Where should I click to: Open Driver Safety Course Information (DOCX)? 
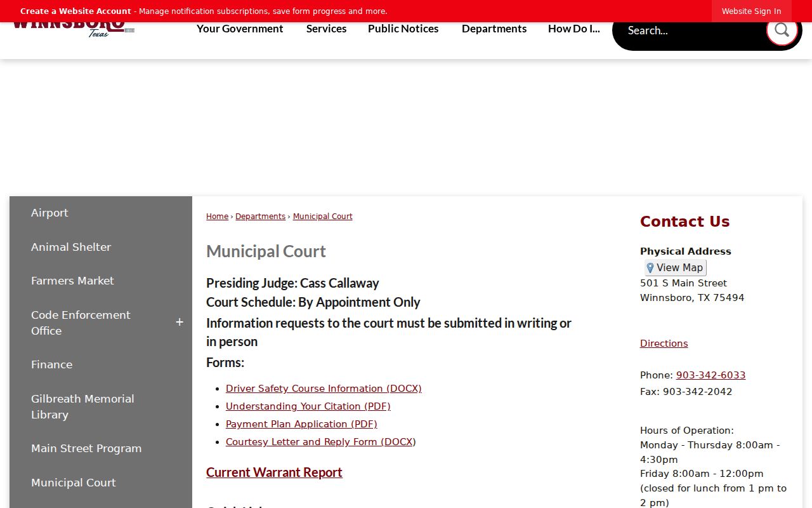tap(324, 389)
